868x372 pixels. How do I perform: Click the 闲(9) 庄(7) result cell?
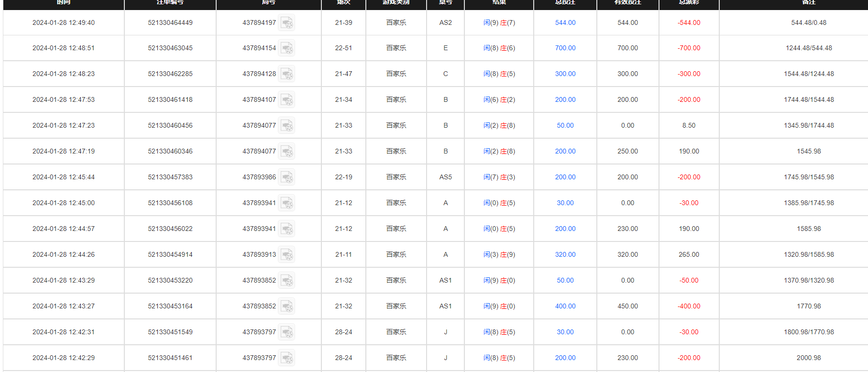499,22
